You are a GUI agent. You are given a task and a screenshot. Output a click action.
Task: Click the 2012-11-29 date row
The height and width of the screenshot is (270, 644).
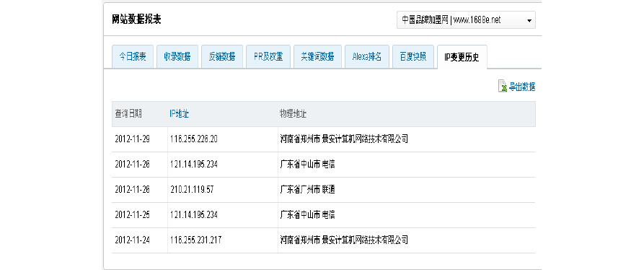tap(323, 139)
